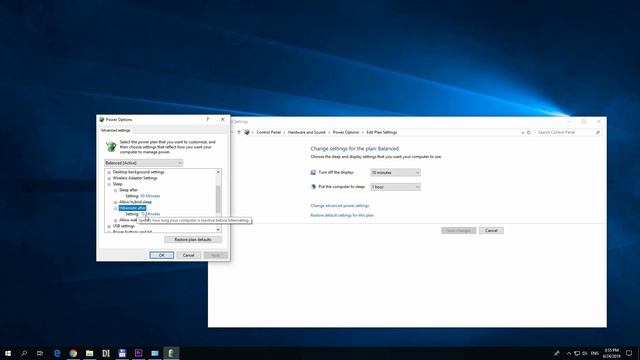Open the blue window app on the taskbar
640x360 pixels.
[155, 353]
